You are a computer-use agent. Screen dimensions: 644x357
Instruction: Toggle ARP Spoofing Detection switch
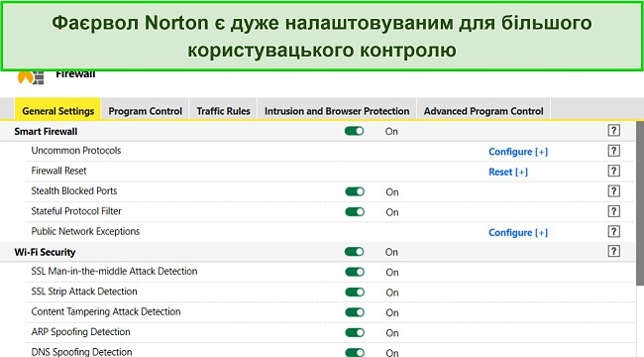point(355,332)
